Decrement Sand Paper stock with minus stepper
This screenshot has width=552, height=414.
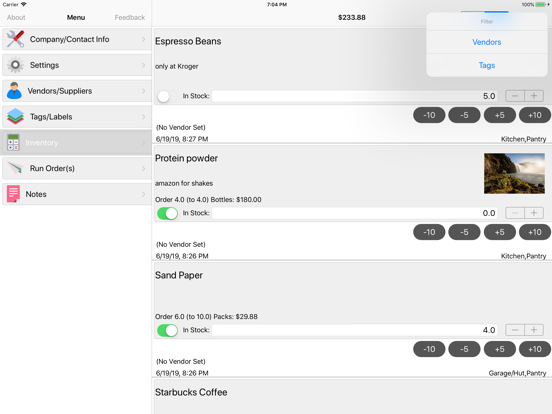[x=515, y=330]
